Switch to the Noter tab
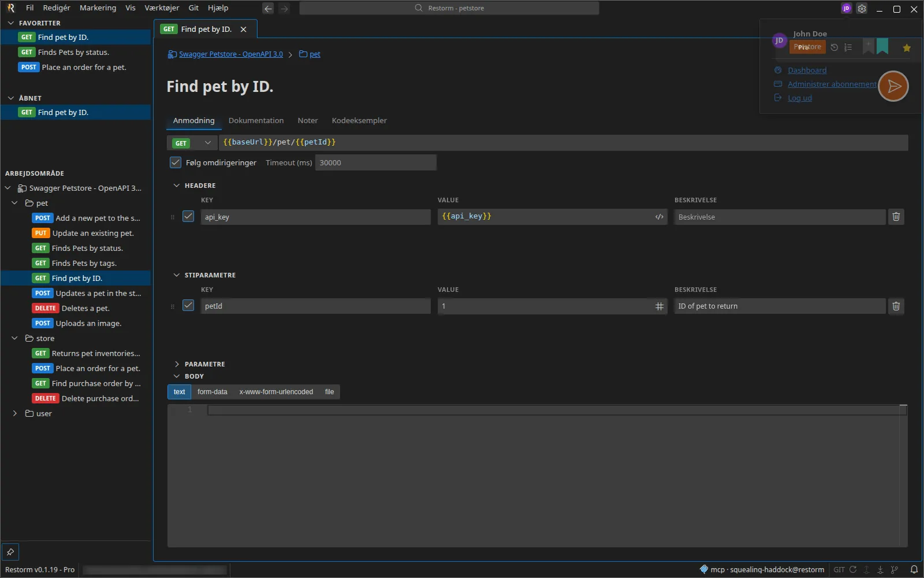 point(308,121)
